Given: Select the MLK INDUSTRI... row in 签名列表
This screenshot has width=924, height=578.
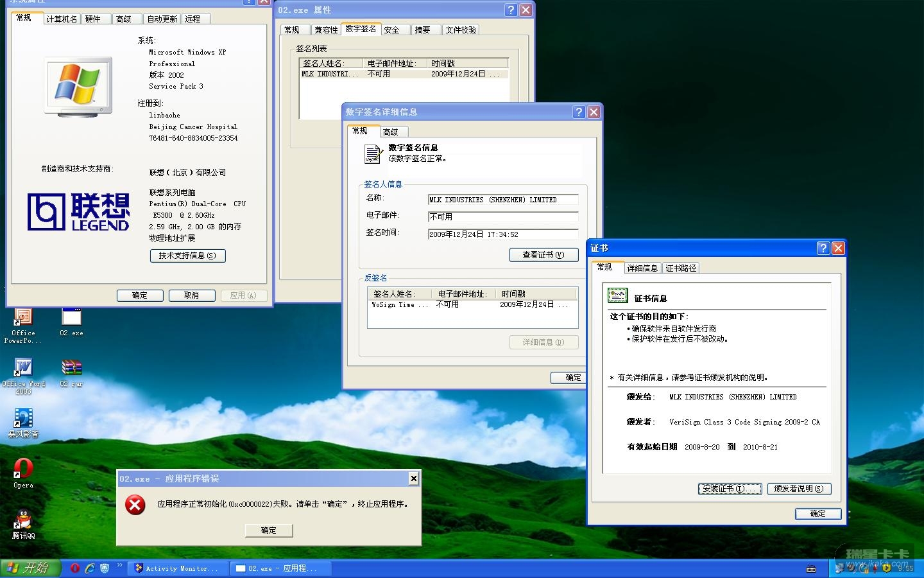Looking at the screenshot, I should 404,74.
